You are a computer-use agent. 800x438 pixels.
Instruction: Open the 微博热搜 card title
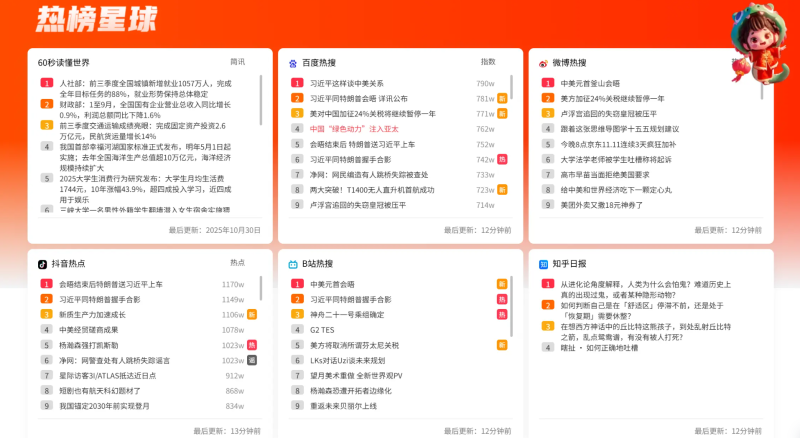[569, 63]
